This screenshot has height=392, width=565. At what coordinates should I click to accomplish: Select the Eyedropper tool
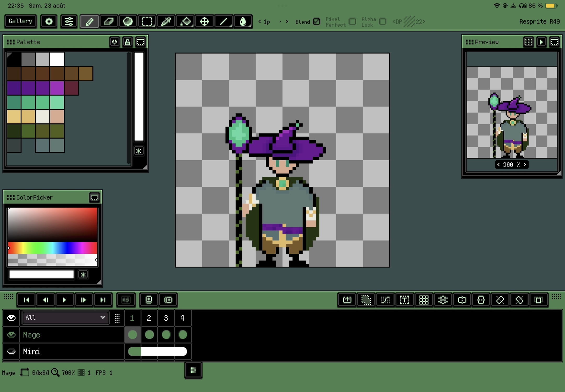pyautogui.click(x=166, y=21)
